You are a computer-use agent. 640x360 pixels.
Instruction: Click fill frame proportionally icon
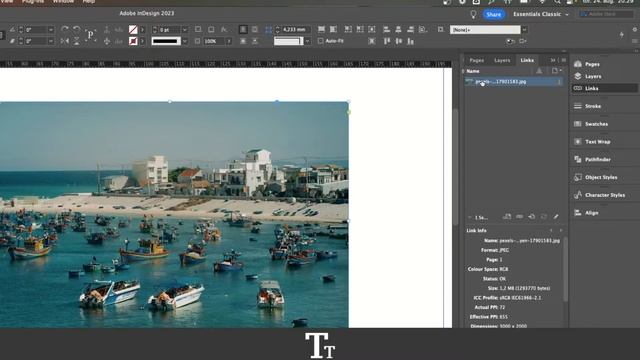(x=322, y=29)
